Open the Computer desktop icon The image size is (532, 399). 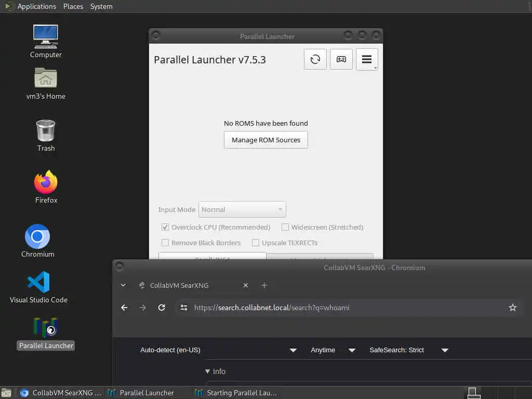pos(46,41)
